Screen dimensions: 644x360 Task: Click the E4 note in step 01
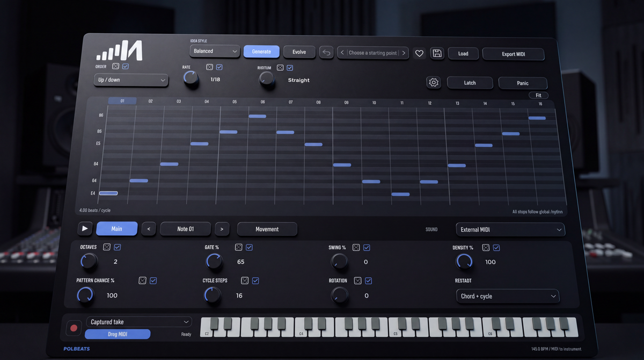108,193
